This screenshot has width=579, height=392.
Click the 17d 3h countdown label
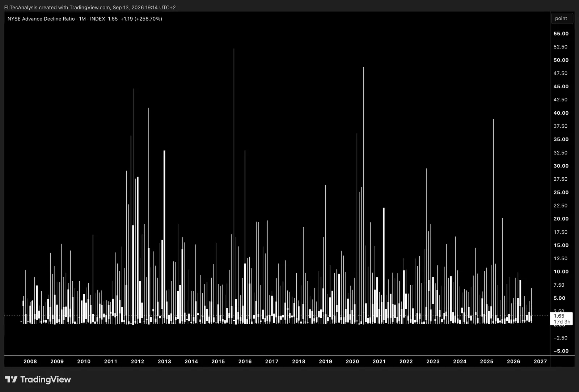[562, 322]
